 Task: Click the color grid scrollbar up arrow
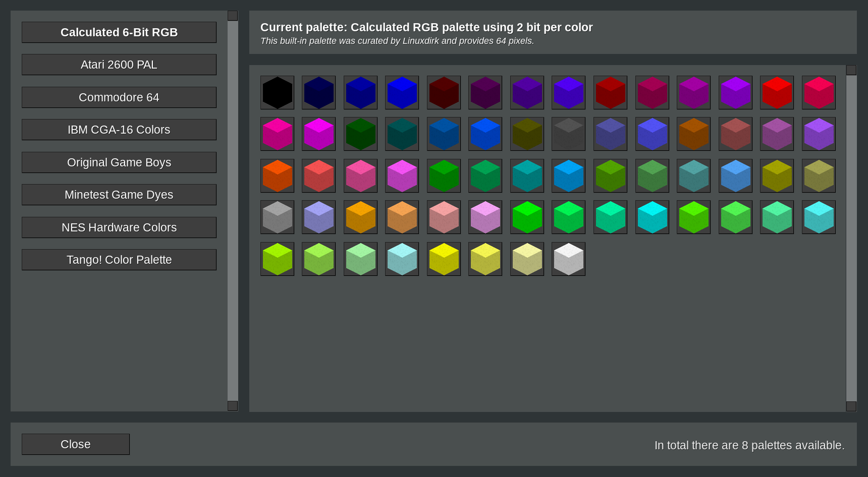tap(851, 70)
